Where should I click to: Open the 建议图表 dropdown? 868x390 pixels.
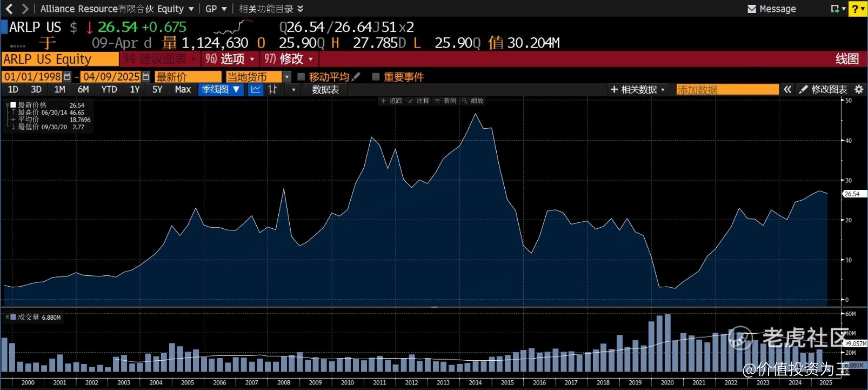pyautogui.click(x=160, y=58)
